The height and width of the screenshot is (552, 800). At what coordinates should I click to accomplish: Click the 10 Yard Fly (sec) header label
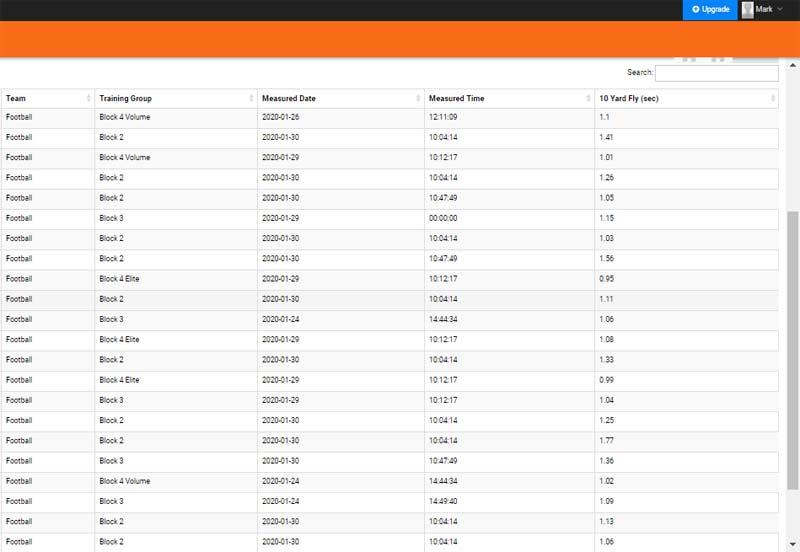click(x=629, y=98)
